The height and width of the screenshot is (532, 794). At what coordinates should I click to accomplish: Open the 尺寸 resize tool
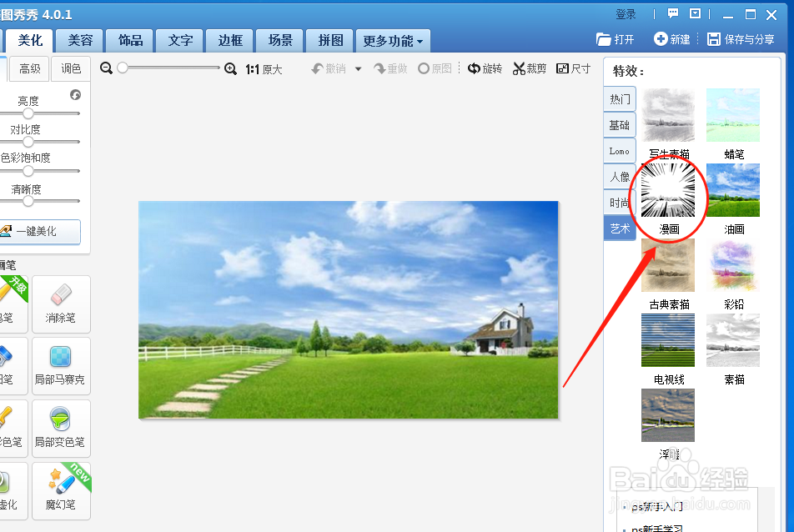[x=573, y=68]
